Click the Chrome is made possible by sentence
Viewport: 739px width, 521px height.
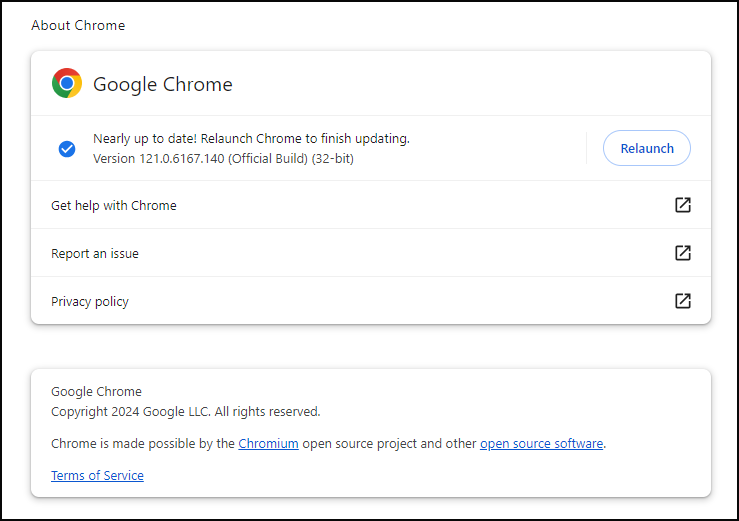click(328, 444)
